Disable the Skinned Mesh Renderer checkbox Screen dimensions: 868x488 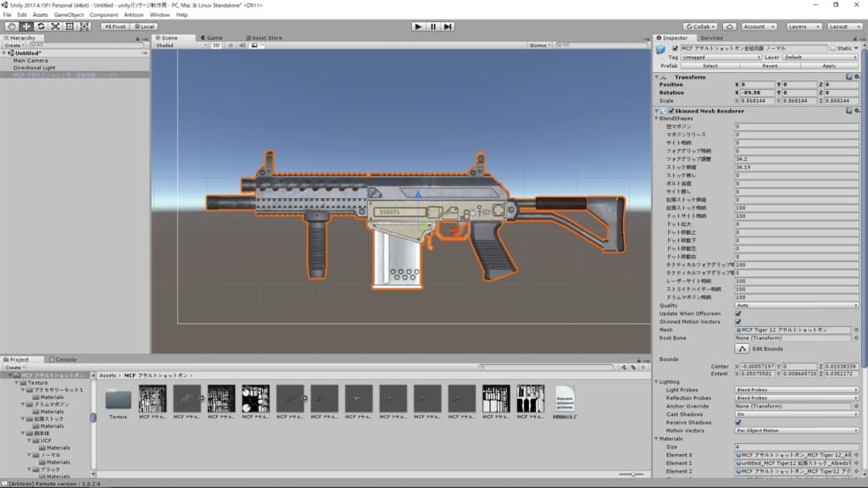click(x=671, y=111)
